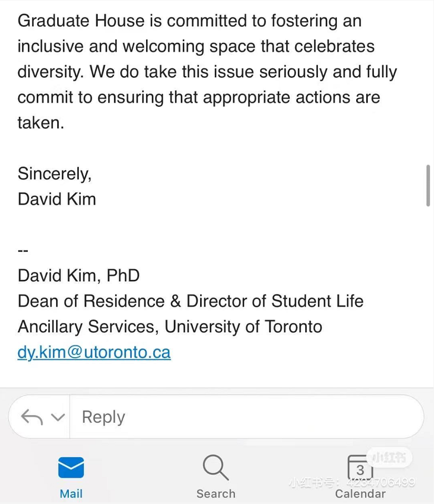Screen dimensions: 434x504
Task: Click the double-dash signature separator
Action: coord(23,250)
